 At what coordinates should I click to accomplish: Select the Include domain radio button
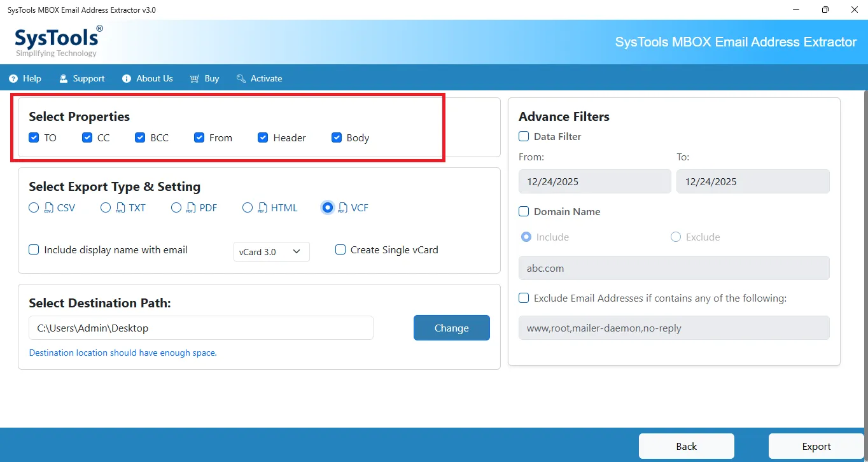point(526,237)
